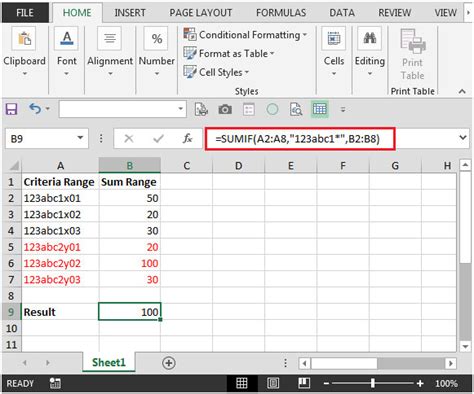
Task: Click the zoom slider handle
Action: pyautogui.click(x=373, y=383)
